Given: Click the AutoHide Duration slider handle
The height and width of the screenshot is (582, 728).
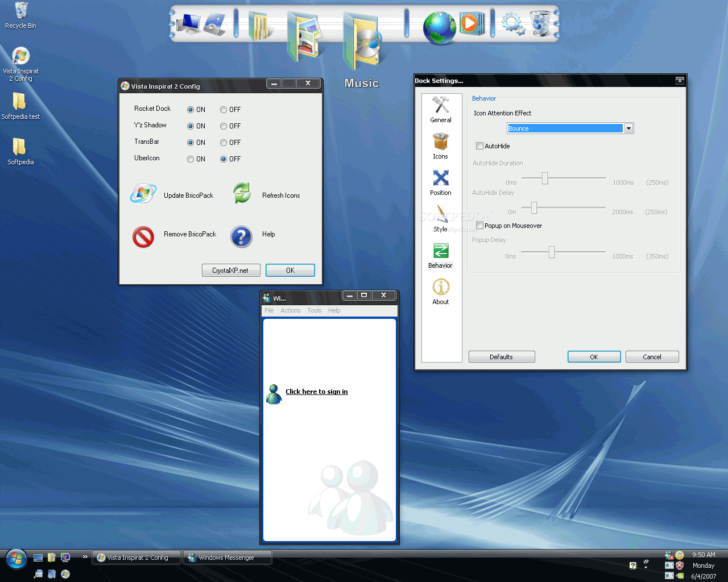Looking at the screenshot, I should pyautogui.click(x=545, y=178).
